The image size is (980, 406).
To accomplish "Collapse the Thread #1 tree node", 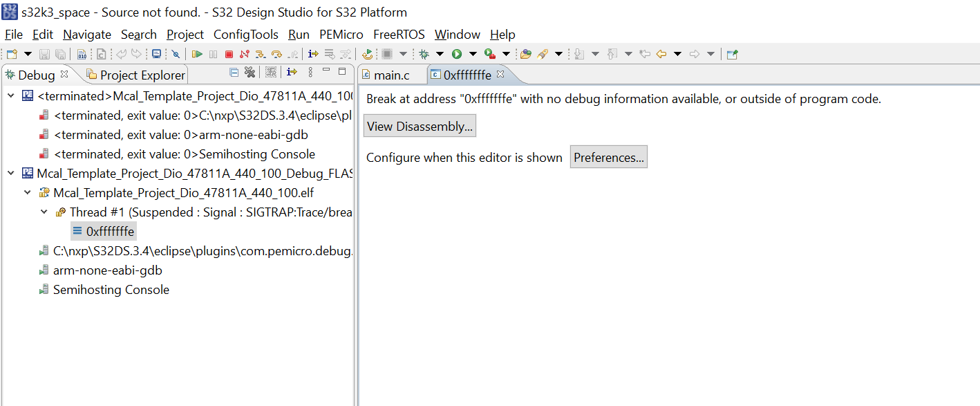I will 44,211.
